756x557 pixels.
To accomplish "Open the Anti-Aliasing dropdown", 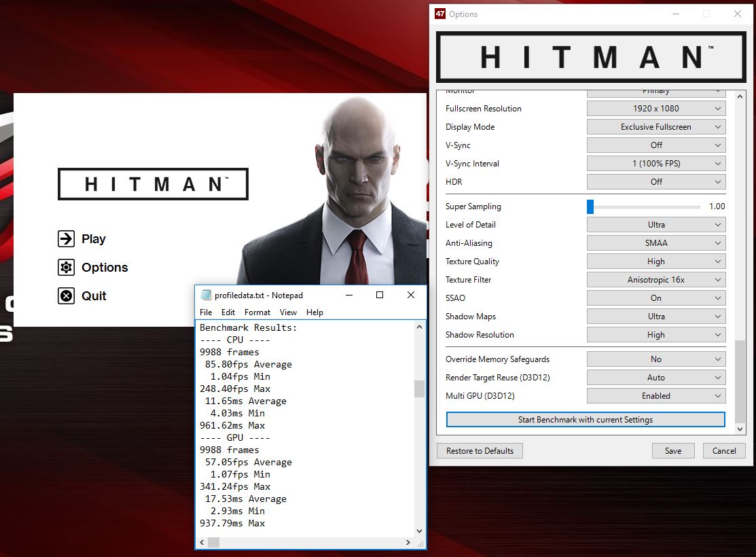I will pyautogui.click(x=655, y=243).
